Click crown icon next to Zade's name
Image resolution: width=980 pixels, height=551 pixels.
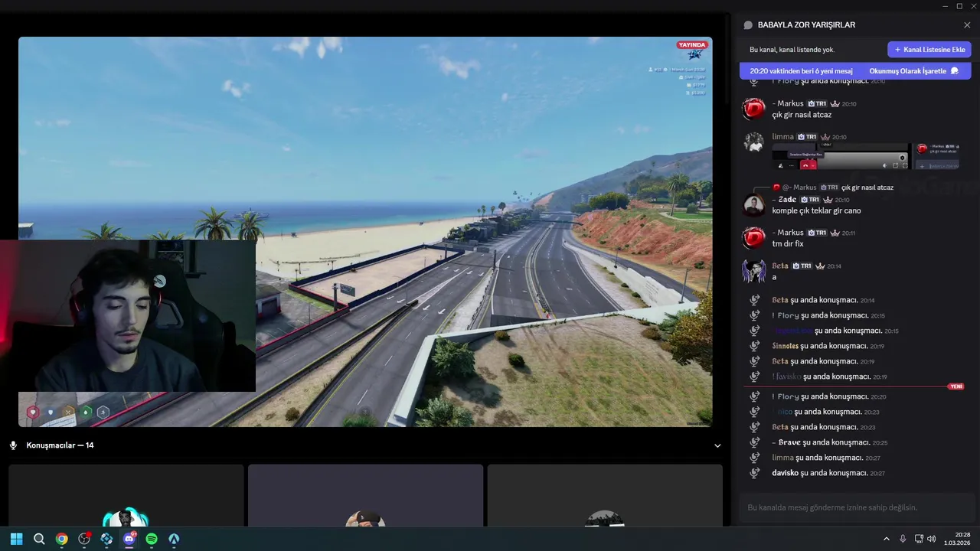829,200
